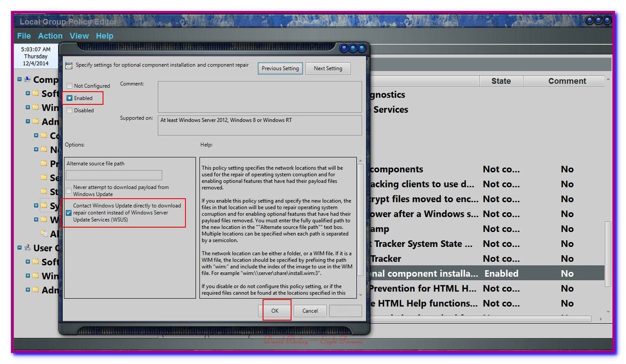
Task: Expand the 'Ne…' folder in the tree
Action: point(36,149)
